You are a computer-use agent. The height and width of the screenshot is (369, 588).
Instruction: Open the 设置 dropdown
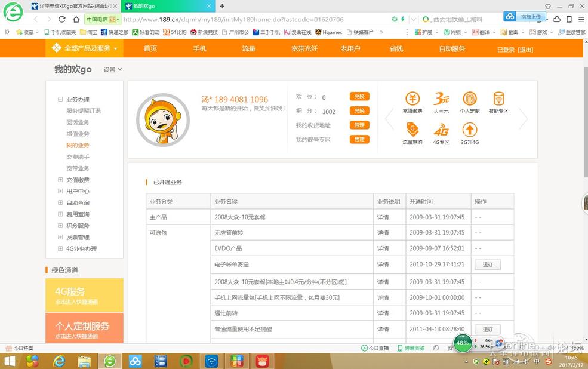point(112,70)
